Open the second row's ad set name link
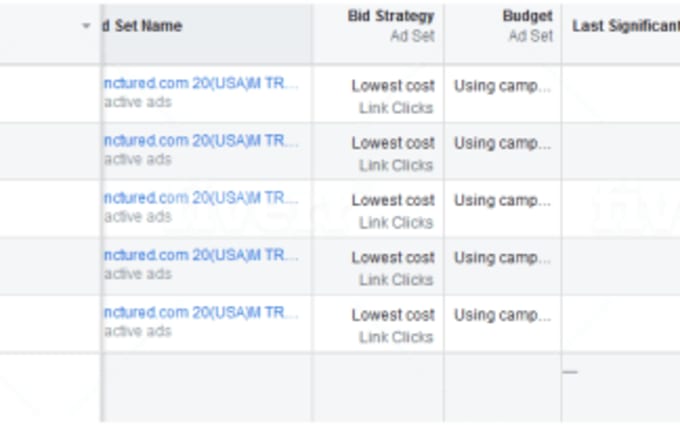 click(x=201, y=141)
